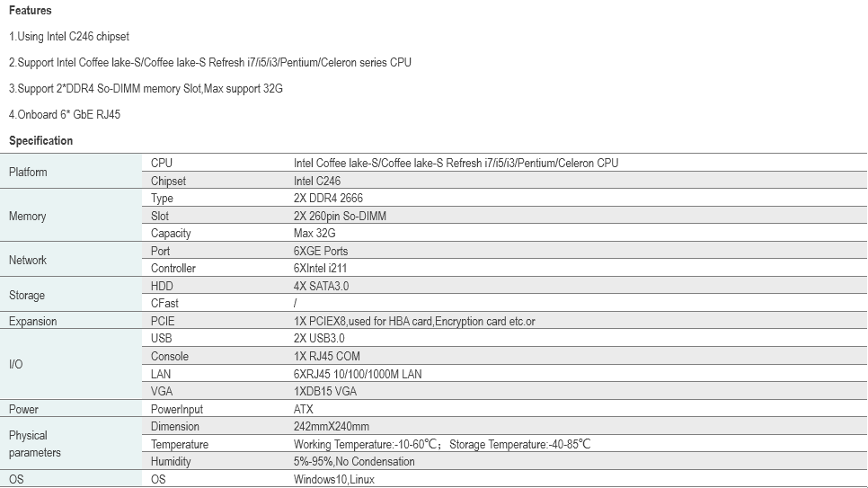The image size is (868, 488).
Task: Click the Storage category cell
Action: [x=26, y=295]
